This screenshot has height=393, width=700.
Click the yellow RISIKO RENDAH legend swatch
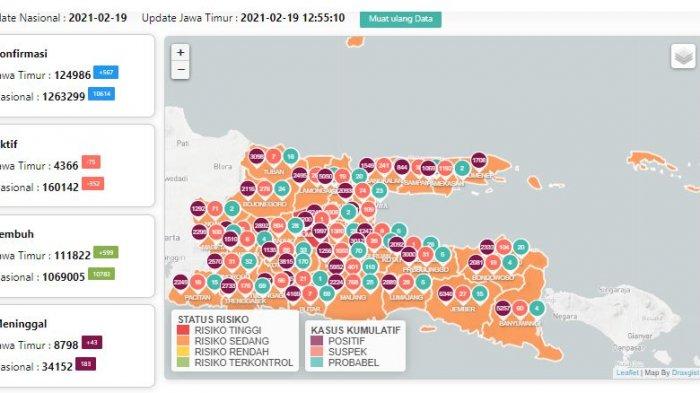point(183,352)
